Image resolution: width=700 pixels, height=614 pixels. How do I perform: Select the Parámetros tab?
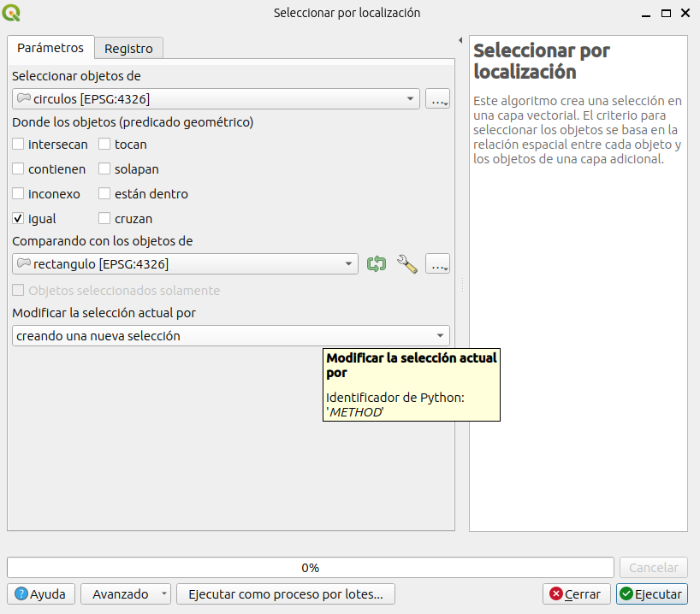(50, 48)
